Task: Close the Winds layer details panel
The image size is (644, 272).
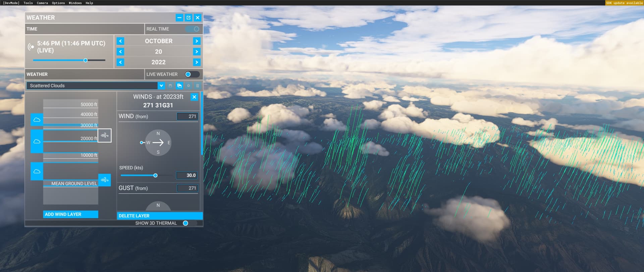Action: tap(194, 97)
